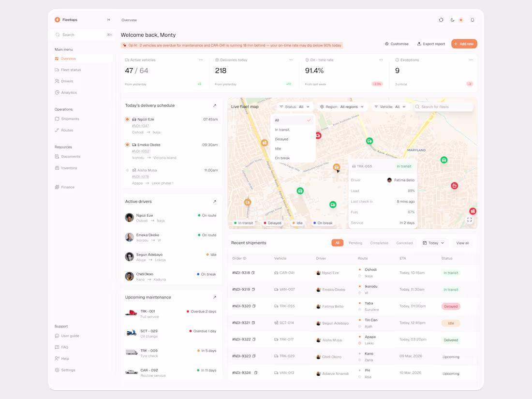This screenshot has width=532, height=399.
Task: Open Vehicle filter dropdown
Action: tap(390, 107)
